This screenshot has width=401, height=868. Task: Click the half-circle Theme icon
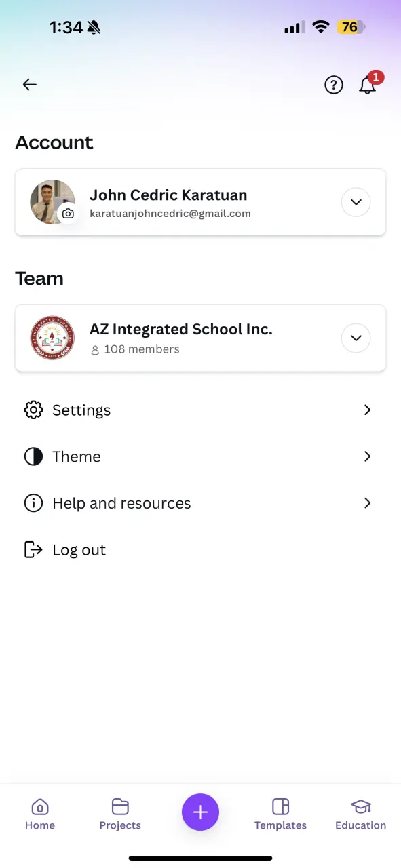click(x=33, y=457)
